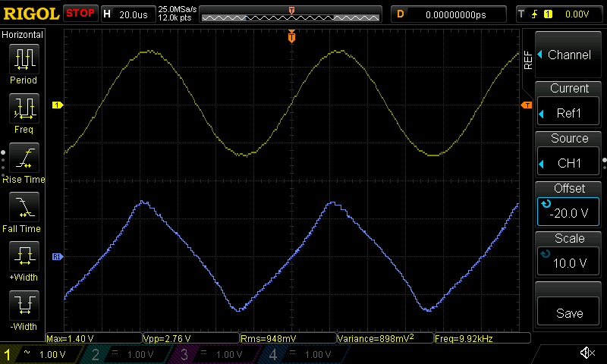Choose the Fall Time measurement icon

coord(24,208)
